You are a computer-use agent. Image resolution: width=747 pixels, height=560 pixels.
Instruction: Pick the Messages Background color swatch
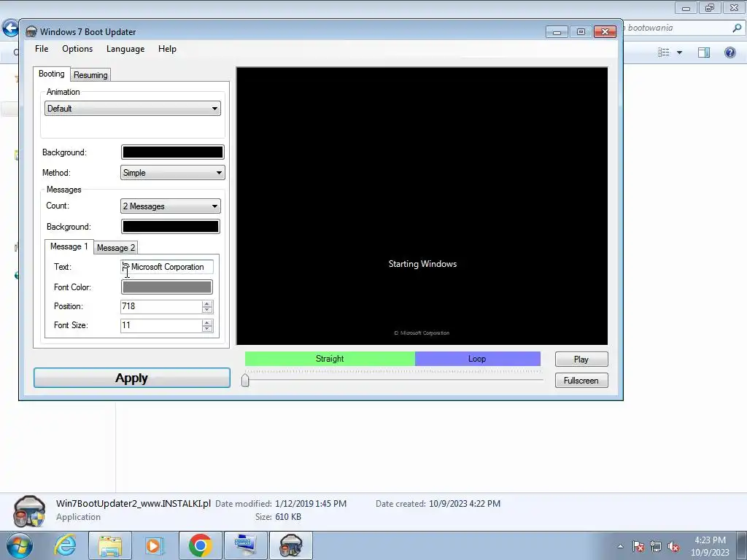pyautogui.click(x=170, y=227)
